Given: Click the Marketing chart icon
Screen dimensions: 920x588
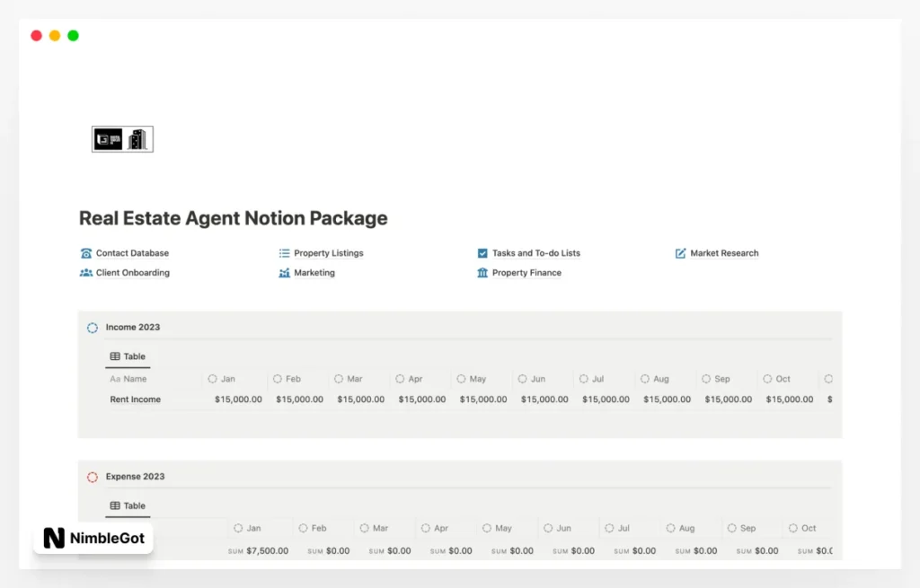Looking at the screenshot, I should click(285, 273).
